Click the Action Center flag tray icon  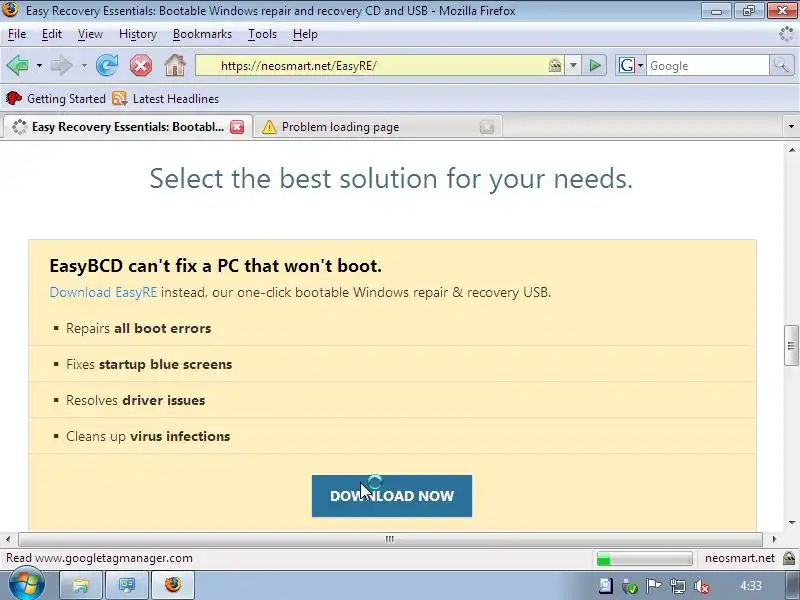(x=654, y=586)
